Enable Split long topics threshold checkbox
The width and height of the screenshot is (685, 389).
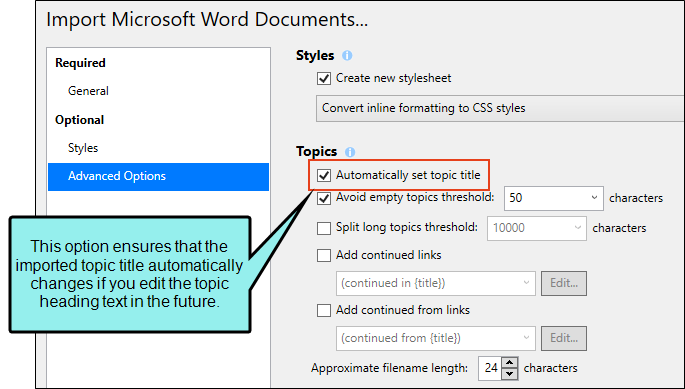click(324, 228)
